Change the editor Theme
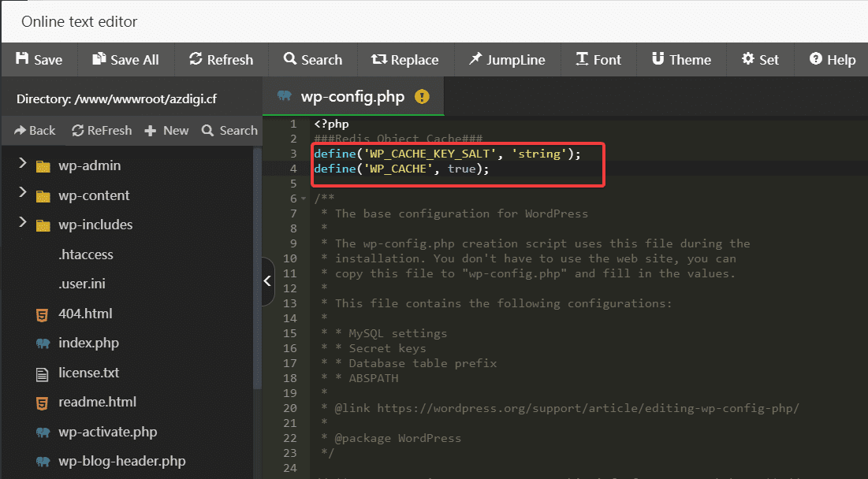868x479 pixels. (x=681, y=60)
